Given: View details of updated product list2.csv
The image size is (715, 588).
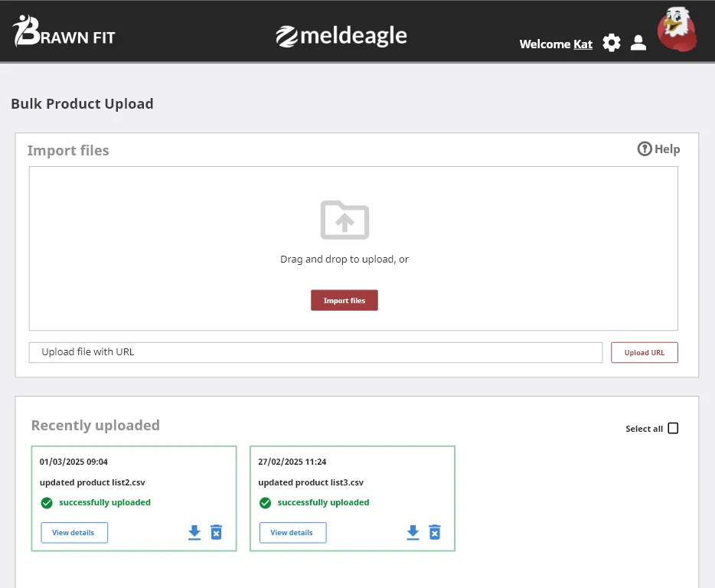Looking at the screenshot, I should [73, 532].
